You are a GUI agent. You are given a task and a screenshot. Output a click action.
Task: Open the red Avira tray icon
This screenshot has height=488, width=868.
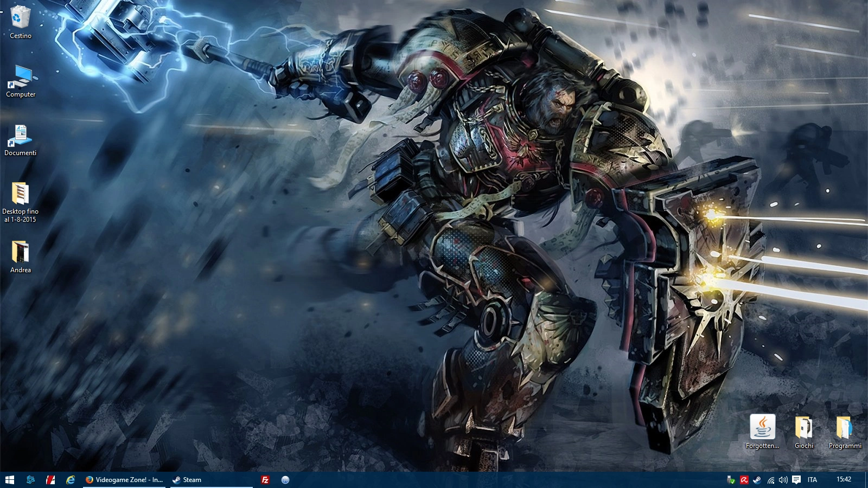click(744, 480)
